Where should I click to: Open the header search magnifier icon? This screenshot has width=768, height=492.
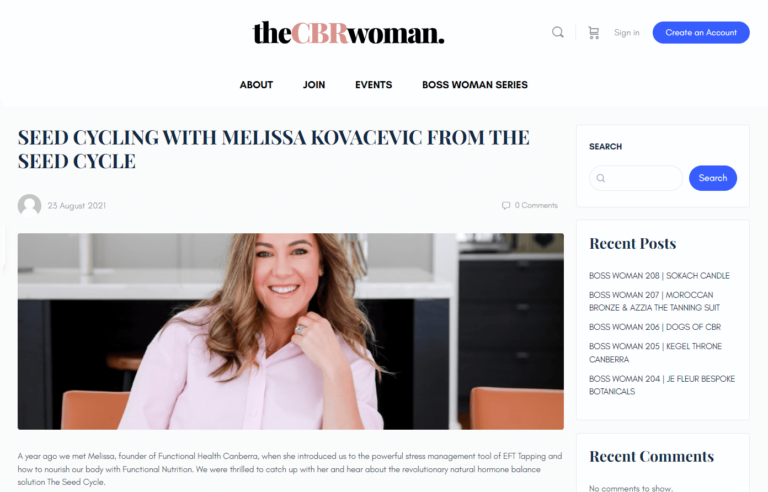[x=557, y=32]
